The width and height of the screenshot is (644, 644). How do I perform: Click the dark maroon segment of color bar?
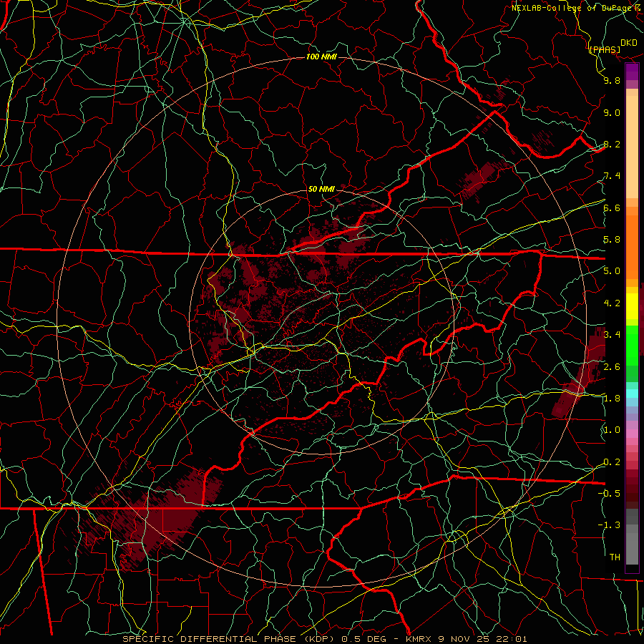632,489
